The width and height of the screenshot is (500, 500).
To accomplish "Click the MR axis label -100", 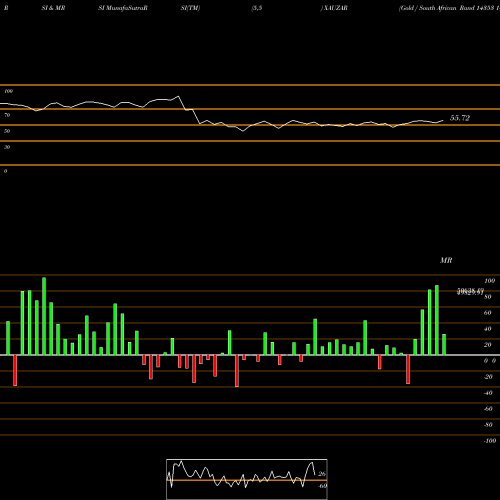I will click(489, 441).
